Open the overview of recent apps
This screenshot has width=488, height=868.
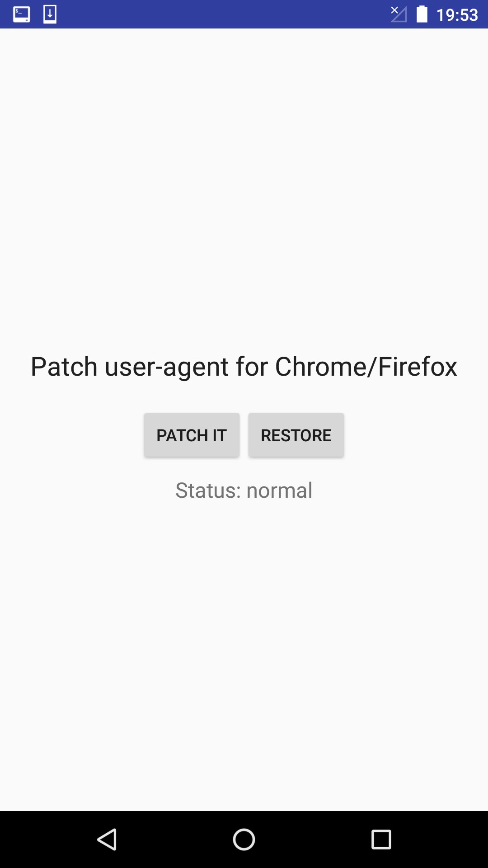click(x=381, y=840)
